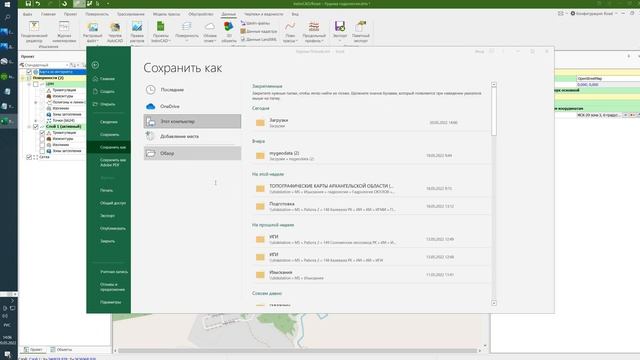Open the mygeodata (2) folder
Screen dimensions: 640x360
click(x=371, y=156)
